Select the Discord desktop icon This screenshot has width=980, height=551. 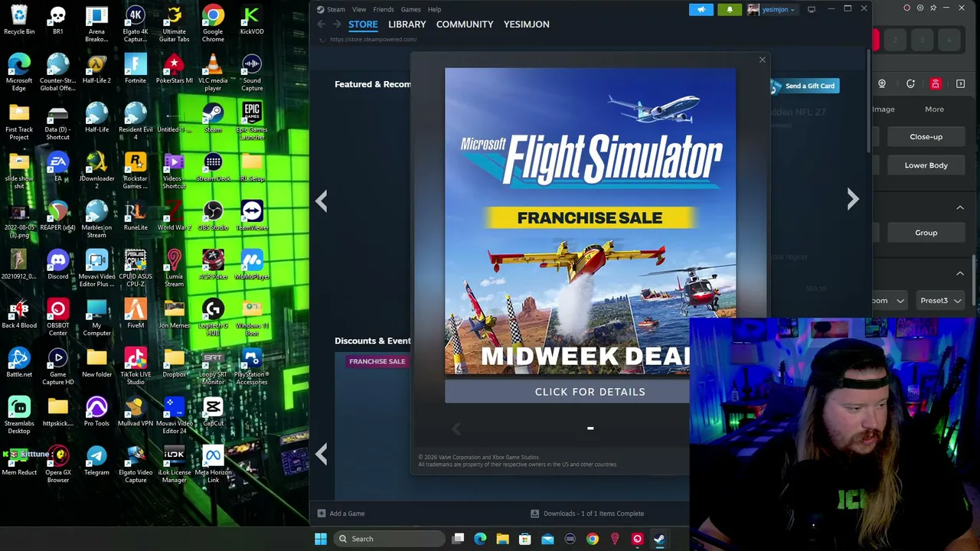[58, 265]
